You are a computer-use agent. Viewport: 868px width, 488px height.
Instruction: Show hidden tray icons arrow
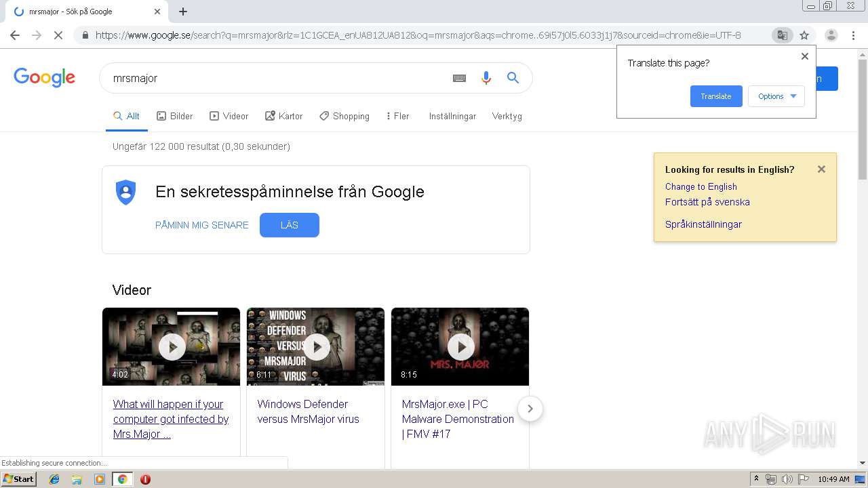(x=757, y=479)
